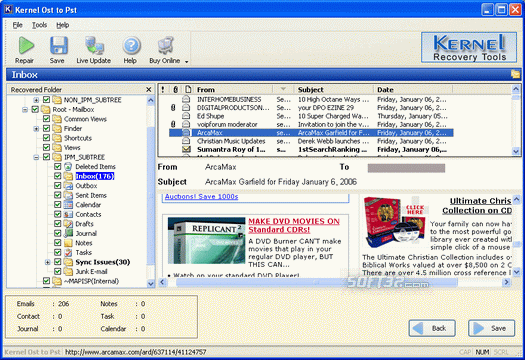Click the Repair toolbar icon
Viewport: 525px width, 360px height.
pos(25,46)
